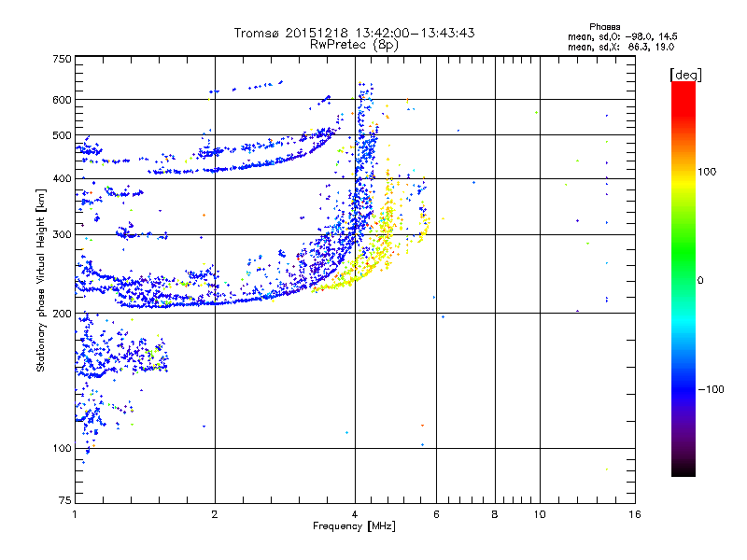
Task: Click the x-axis tick label '8'
Action: click(x=495, y=514)
